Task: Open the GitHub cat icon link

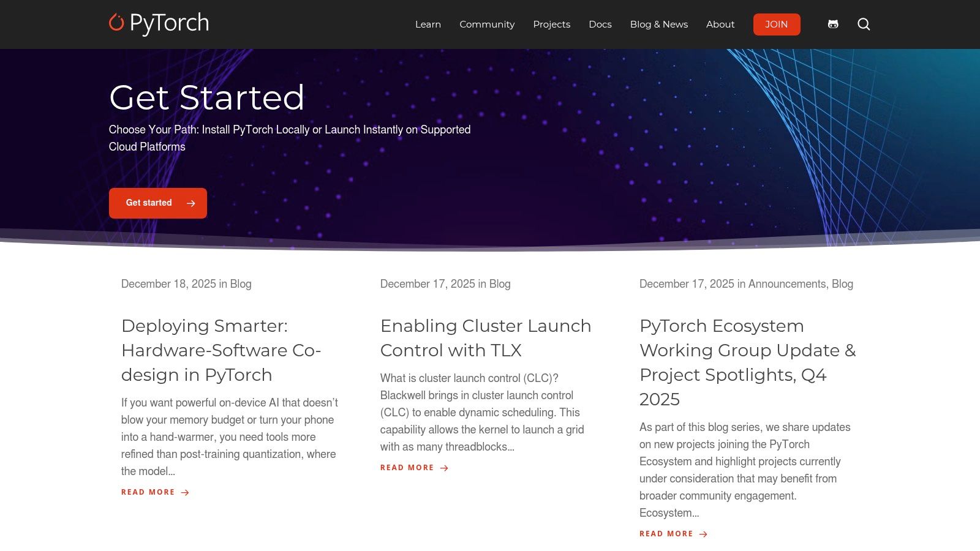Action: tap(833, 24)
